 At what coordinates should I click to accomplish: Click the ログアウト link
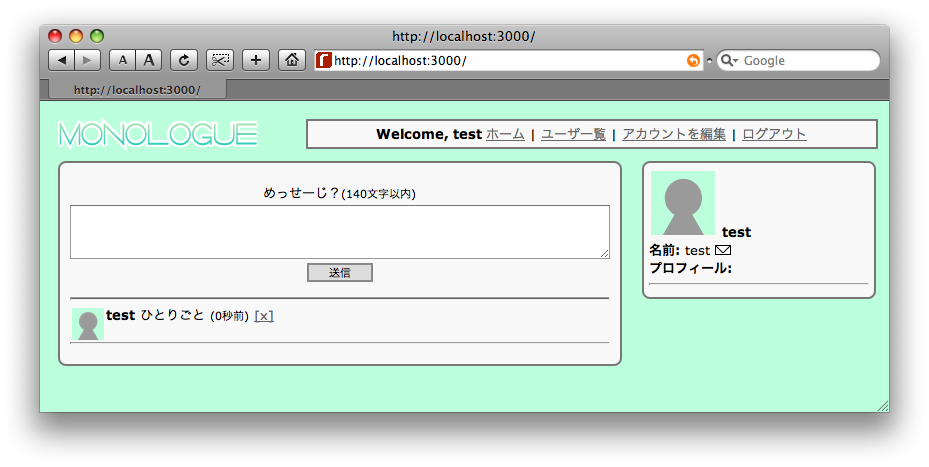(x=774, y=134)
